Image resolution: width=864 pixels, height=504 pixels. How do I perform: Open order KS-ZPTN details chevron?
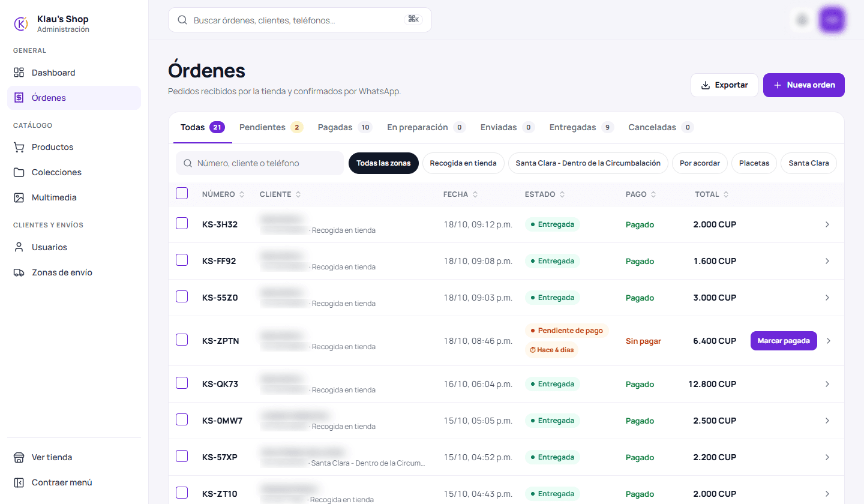(829, 341)
